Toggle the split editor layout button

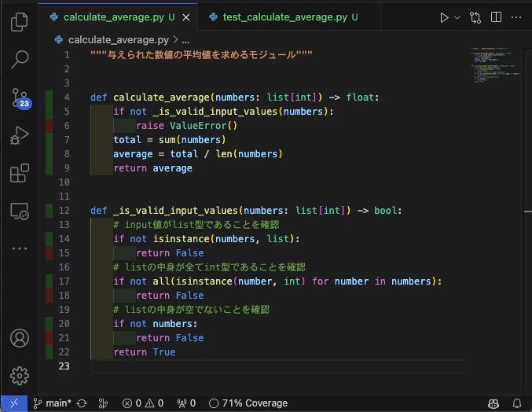tap(496, 17)
